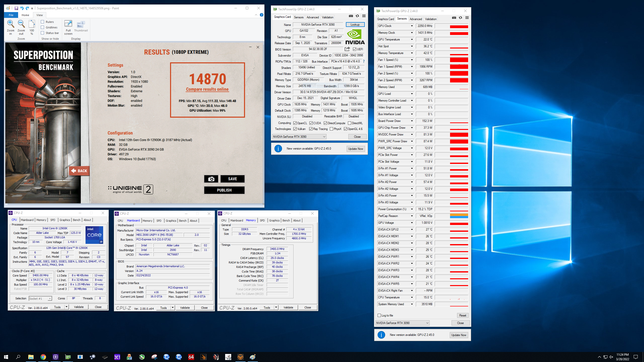Viewport: 644px width, 362px height.
Task: Enable Status bar checkbox in Paint
Action: tap(43, 33)
